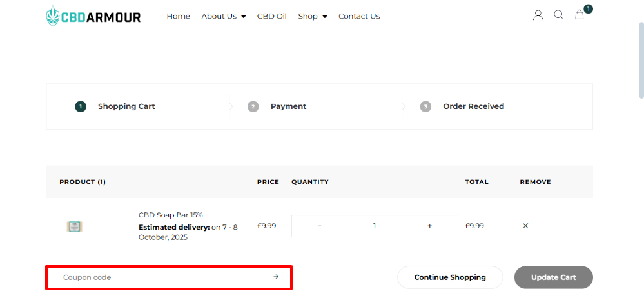
Task: Expand the About Us dropdown
Action: point(224,16)
